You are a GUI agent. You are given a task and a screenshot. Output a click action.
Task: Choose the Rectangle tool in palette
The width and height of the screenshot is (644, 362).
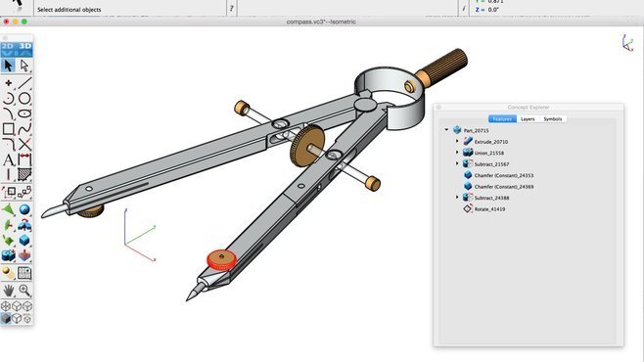click(8, 129)
